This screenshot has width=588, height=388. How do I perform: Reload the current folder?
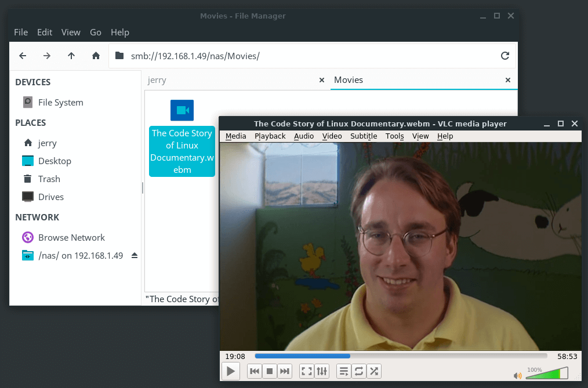tap(505, 56)
